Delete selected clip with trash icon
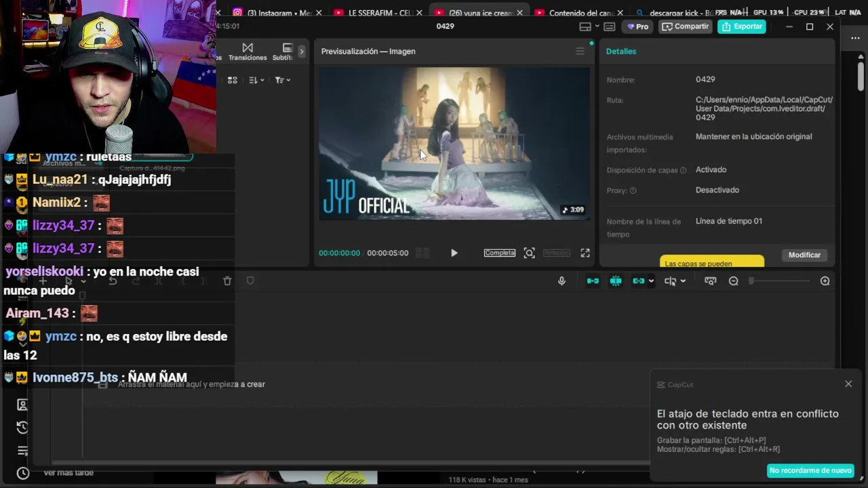This screenshot has height=488, width=868. click(x=227, y=281)
